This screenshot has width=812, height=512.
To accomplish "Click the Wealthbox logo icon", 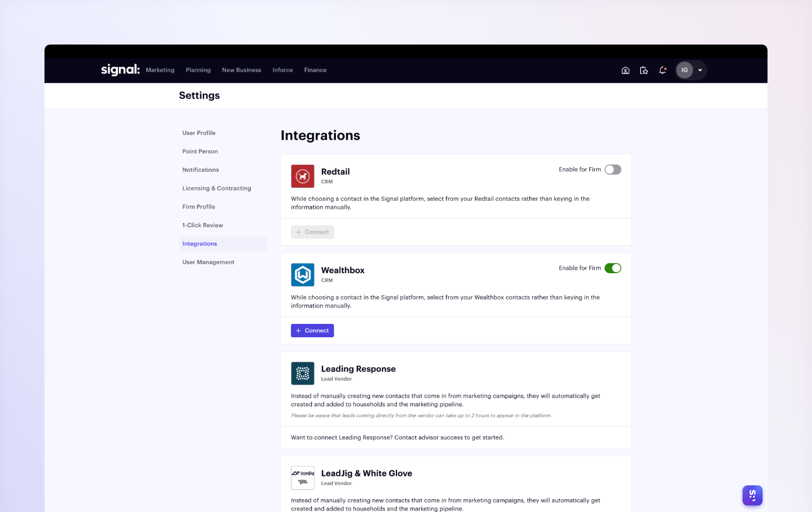I will pyautogui.click(x=303, y=275).
